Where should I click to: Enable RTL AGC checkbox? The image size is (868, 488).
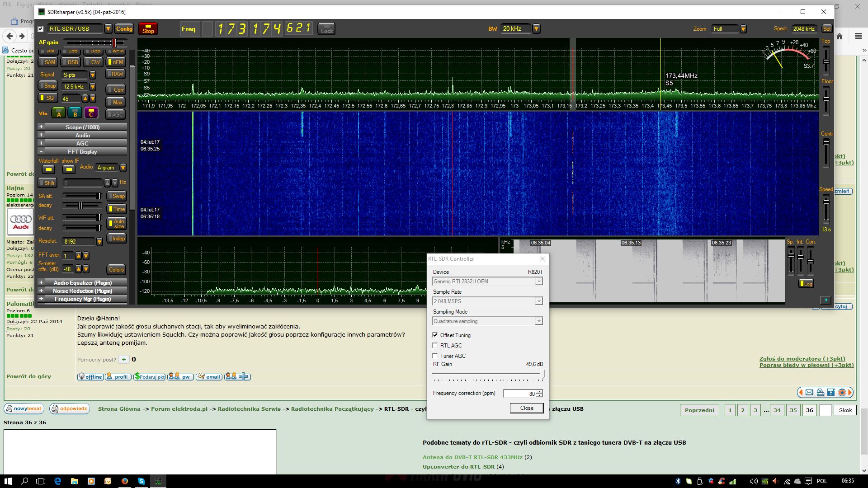435,345
